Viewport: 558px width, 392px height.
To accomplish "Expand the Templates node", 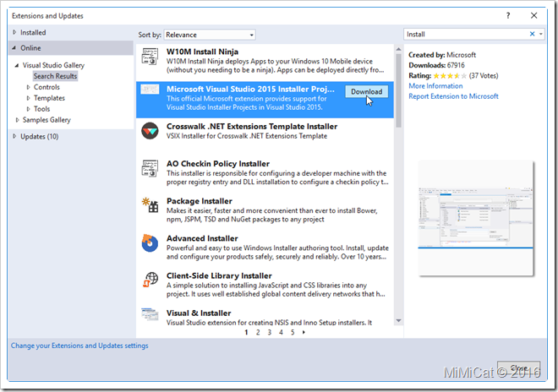I will (28, 98).
